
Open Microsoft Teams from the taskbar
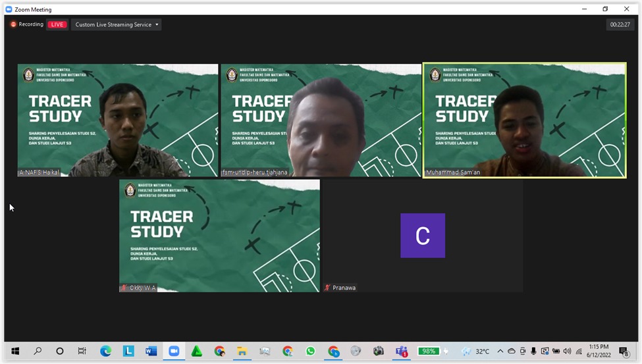(x=401, y=351)
